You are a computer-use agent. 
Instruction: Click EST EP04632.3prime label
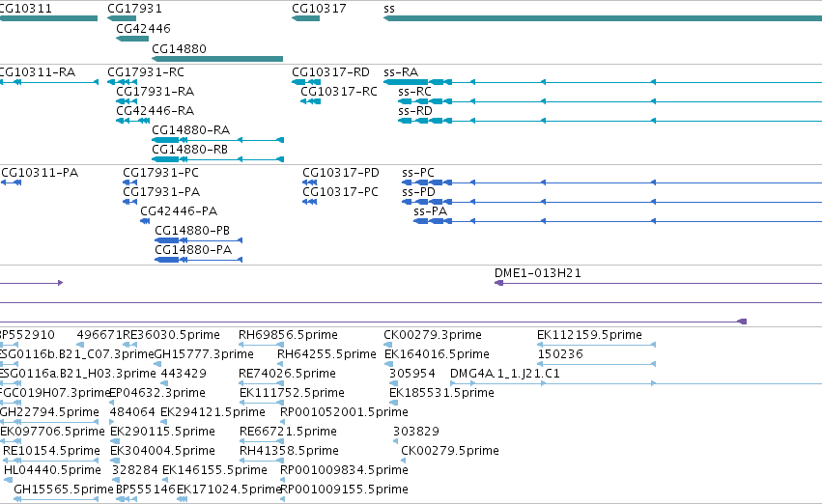click(x=157, y=393)
